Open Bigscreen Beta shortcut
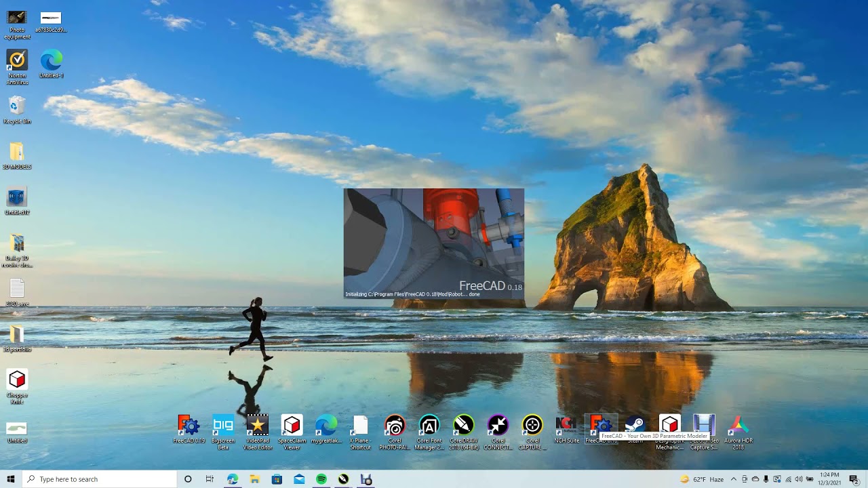Screen dimensions: 868x488 [223, 432]
